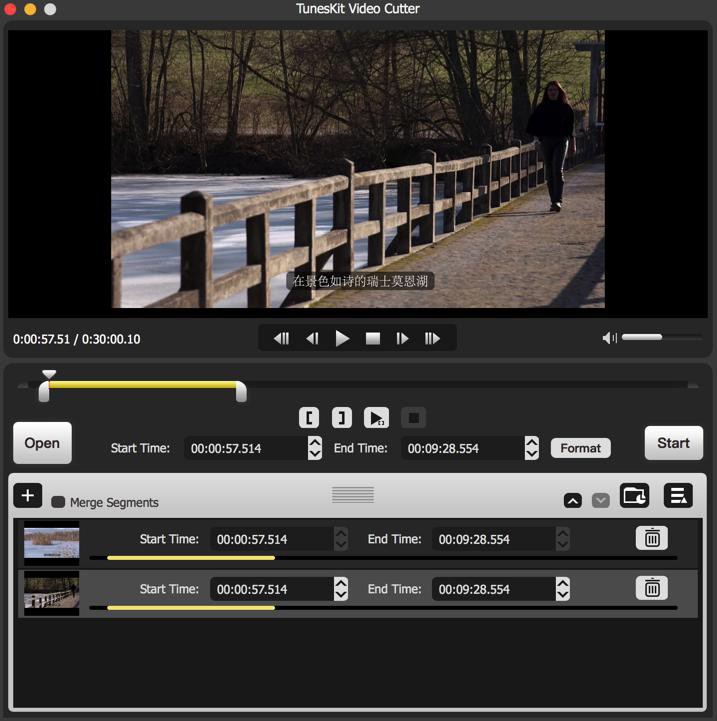Increase second segment Start Time

[x=341, y=584]
